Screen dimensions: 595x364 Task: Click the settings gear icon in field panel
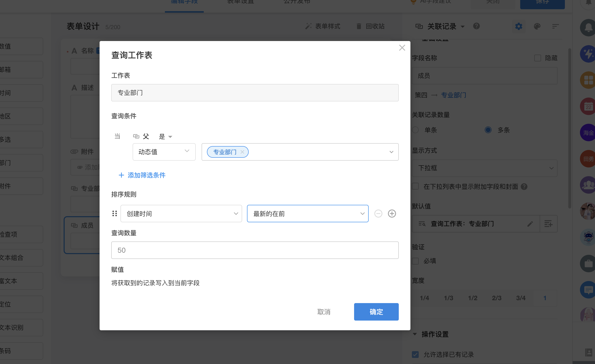[x=518, y=26]
